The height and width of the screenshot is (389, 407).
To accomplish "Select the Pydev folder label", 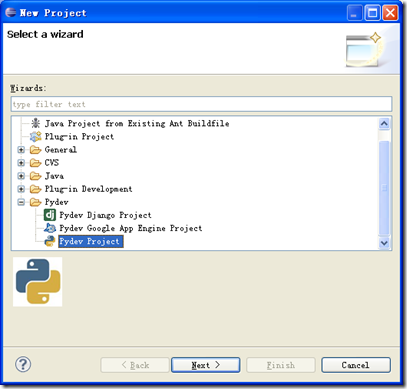I will [57, 202].
